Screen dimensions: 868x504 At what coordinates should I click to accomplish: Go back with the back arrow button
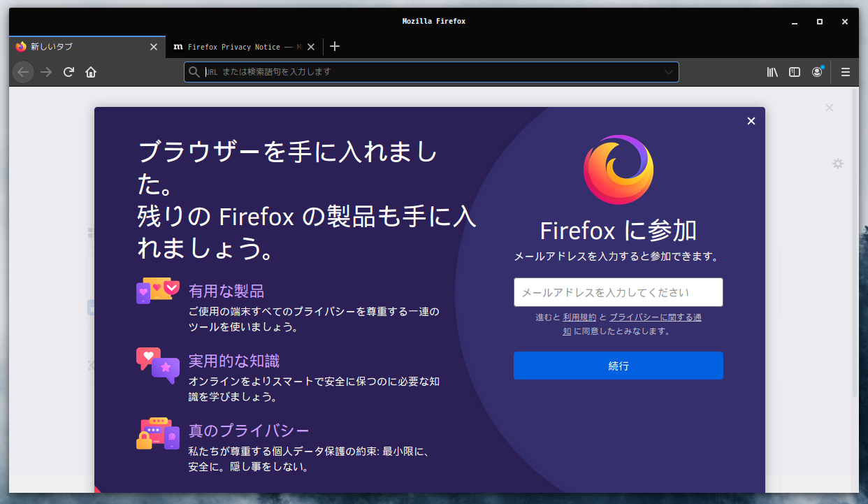23,72
